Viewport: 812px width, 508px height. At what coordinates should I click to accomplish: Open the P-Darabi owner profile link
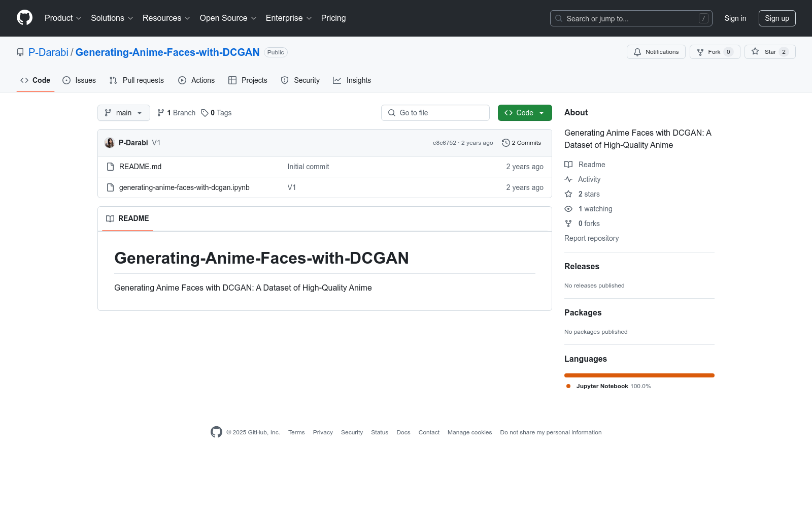point(48,52)
